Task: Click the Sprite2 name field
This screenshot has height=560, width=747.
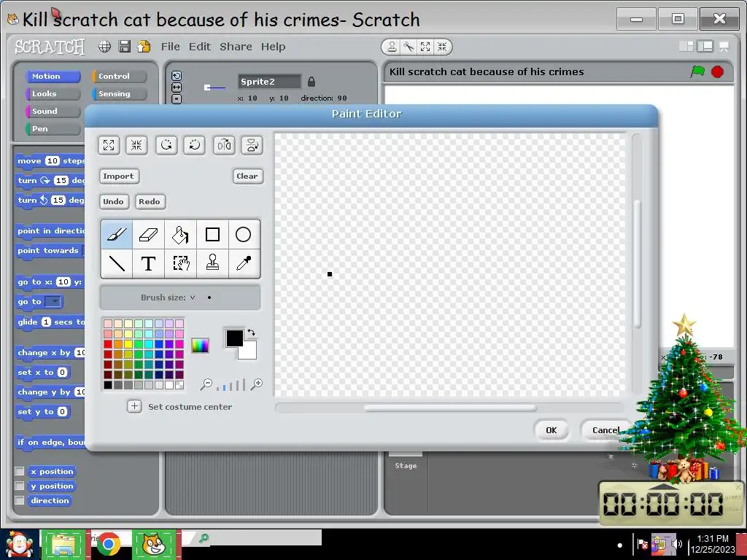Action: click(269, 82)
